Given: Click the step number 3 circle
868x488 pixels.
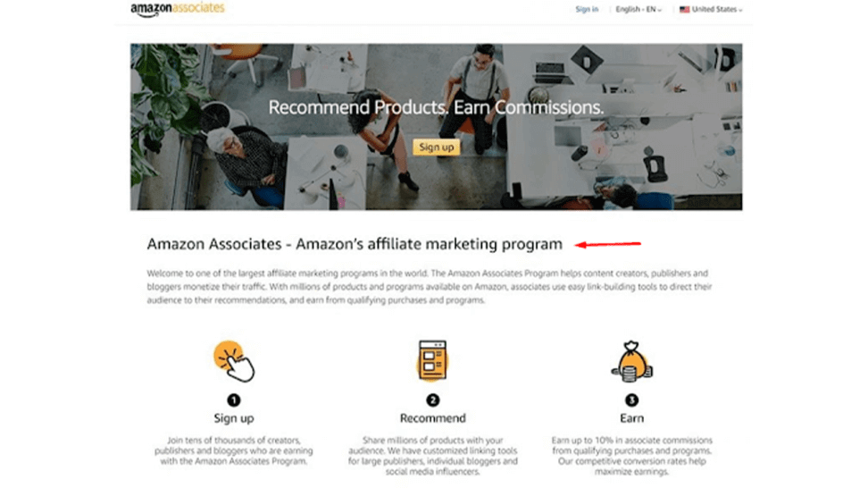Looking at the screenshot, I should (631, 400).
